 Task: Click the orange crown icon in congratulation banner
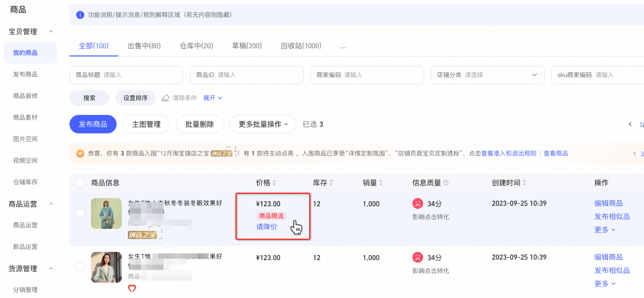(x=80, y=153)
